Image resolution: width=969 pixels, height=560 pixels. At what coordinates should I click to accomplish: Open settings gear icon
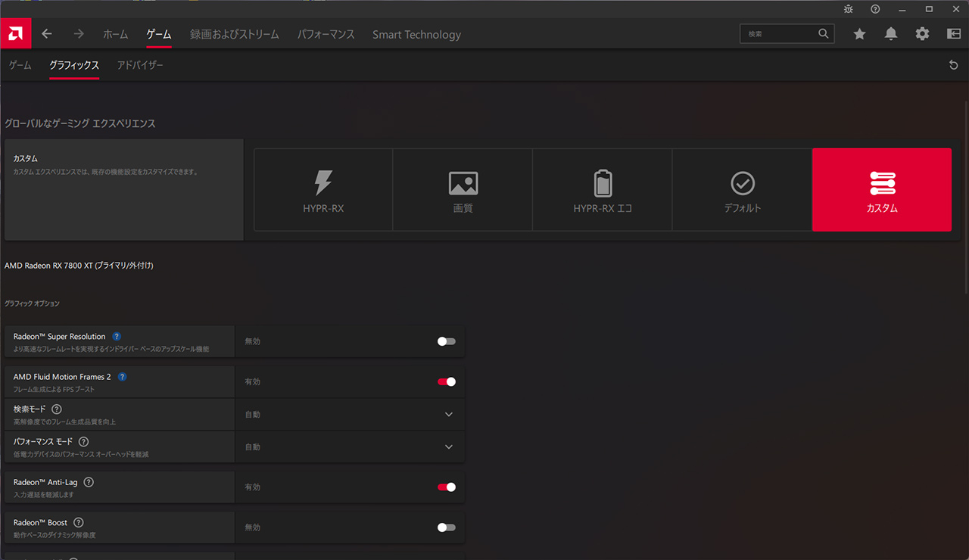click(922, 34)
